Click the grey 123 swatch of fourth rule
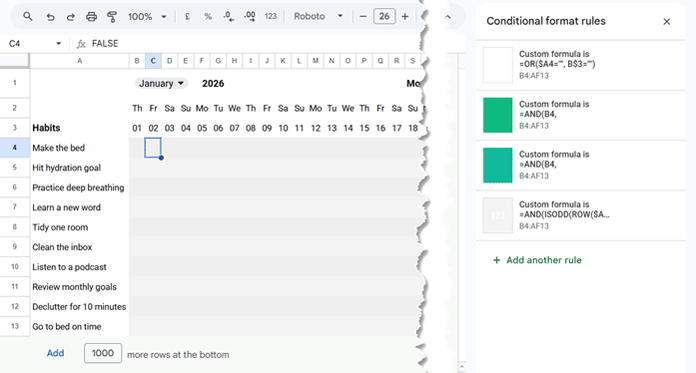This screenshot has width=696, height=373. point(498,215)
